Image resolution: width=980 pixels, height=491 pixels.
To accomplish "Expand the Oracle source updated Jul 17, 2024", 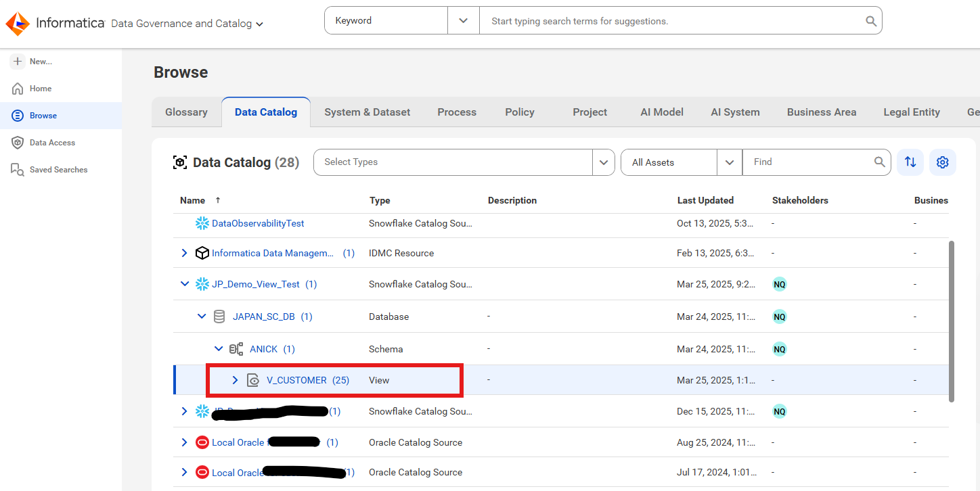I will (x=184, y=472).
